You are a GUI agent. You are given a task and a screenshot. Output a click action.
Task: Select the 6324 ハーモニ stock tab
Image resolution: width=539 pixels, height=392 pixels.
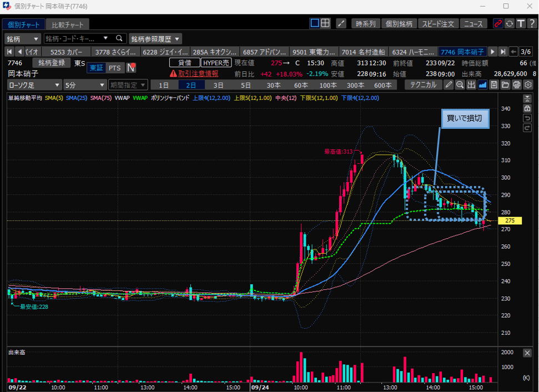click(x=413, y=52)
